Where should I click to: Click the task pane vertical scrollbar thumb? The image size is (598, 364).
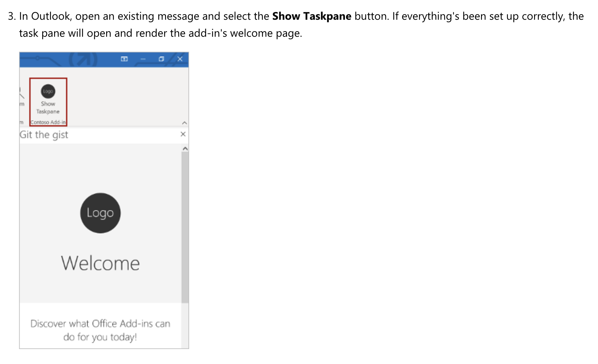point(185,227)
